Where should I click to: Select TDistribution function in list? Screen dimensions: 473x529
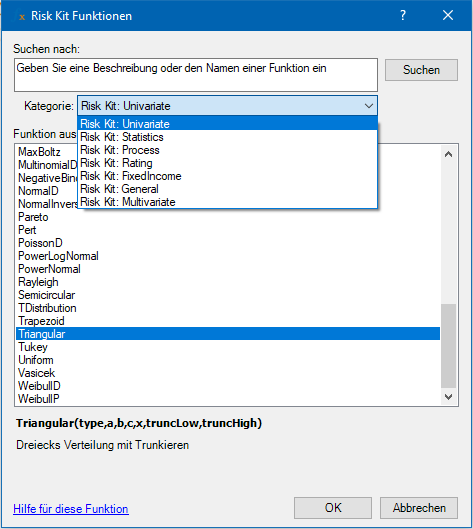point(228,308)
